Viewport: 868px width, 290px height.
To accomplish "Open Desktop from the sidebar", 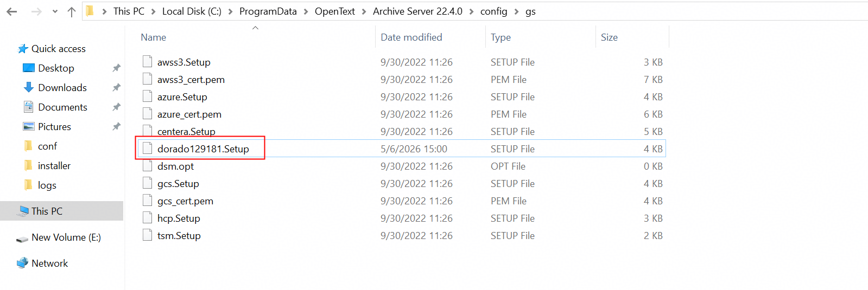I will [x=56, y=68].
